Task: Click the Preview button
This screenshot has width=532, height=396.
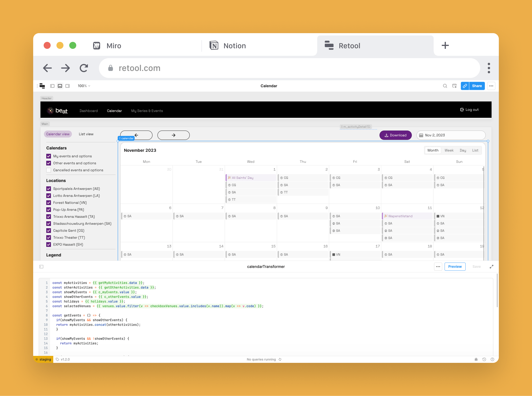Action: (x=455, y=267)
